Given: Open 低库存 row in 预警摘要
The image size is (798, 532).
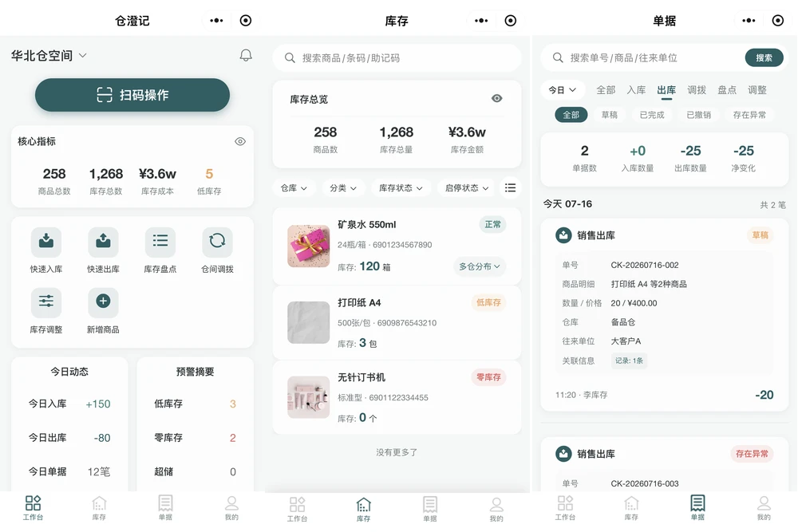Looking at the screenshot, I should [x=195, y=404].
